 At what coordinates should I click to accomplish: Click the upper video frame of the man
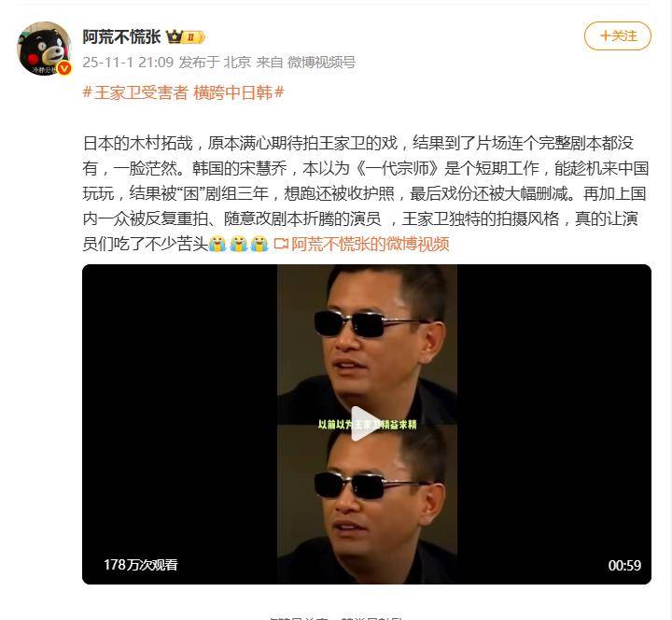pos(367,345)
